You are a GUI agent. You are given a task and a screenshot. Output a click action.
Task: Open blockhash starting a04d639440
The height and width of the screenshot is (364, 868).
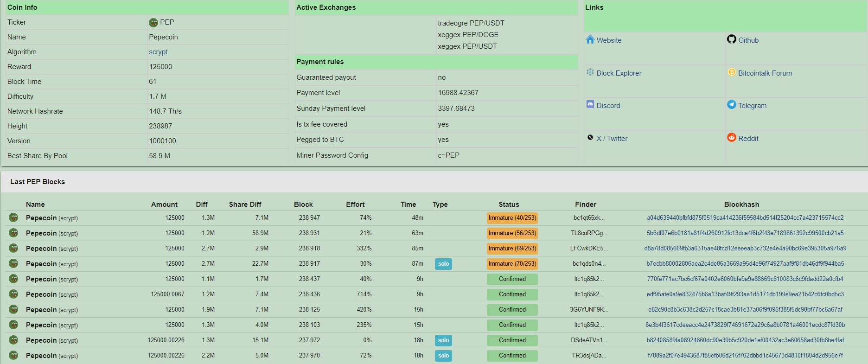click(745, 217)
